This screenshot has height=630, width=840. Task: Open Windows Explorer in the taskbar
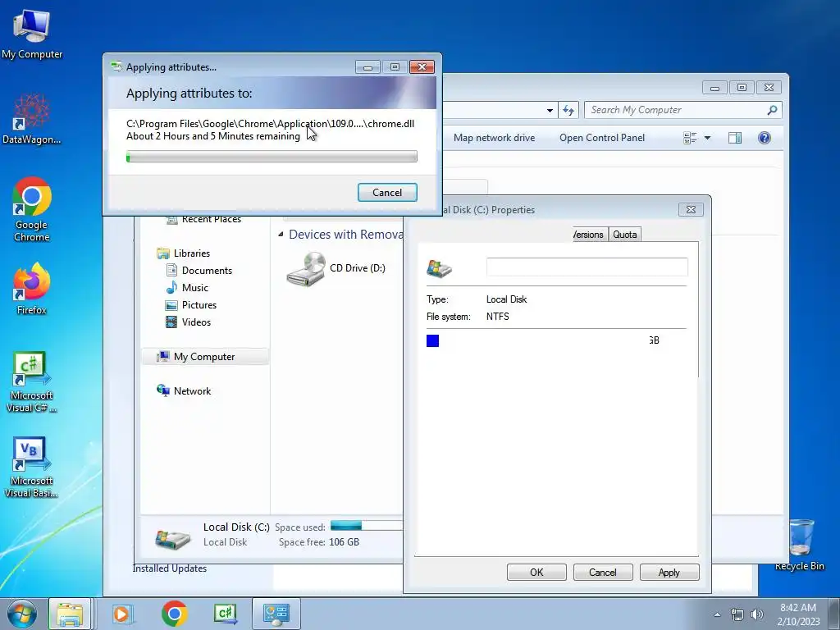coord(70,614)
